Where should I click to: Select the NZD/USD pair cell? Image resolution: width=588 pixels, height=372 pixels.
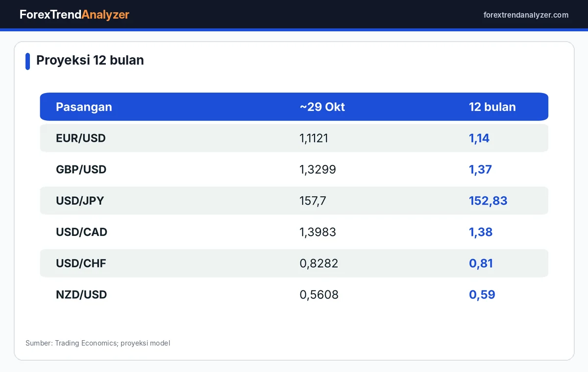pos(81,295)
